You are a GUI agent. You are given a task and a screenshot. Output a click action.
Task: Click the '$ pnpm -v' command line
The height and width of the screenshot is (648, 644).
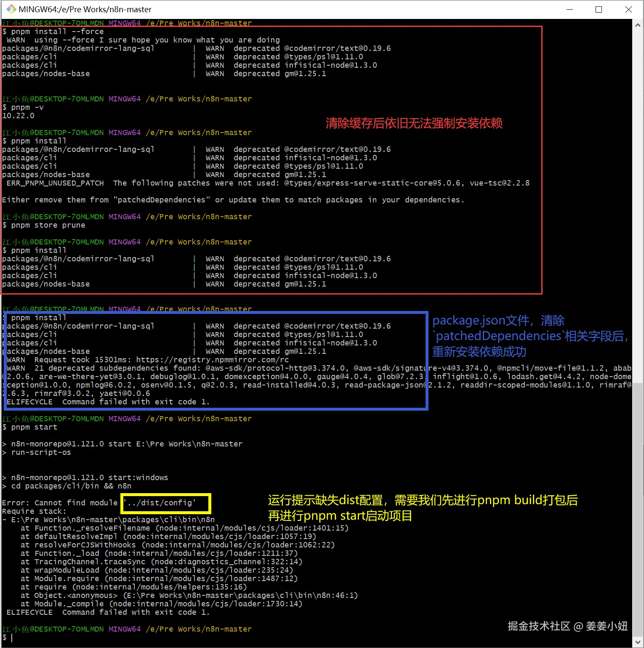coord(23,107)
